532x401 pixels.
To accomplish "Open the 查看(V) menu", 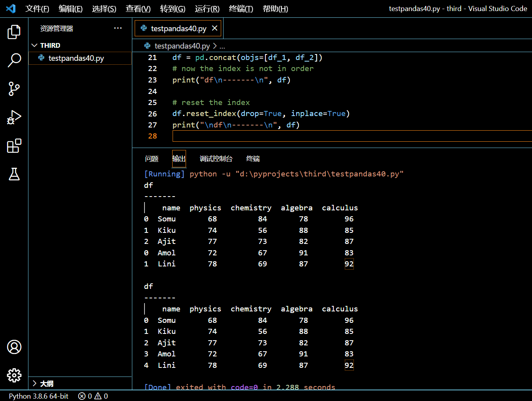I will [x=138, y=9].
